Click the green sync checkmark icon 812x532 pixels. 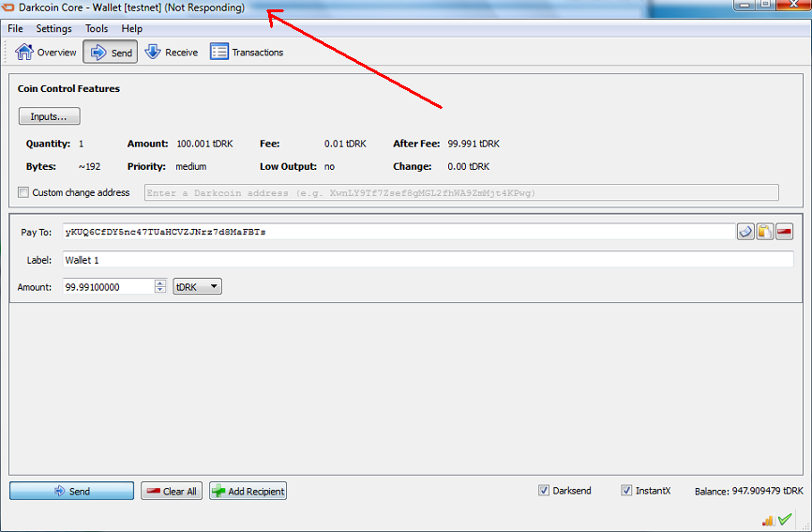tap(785, 519)
